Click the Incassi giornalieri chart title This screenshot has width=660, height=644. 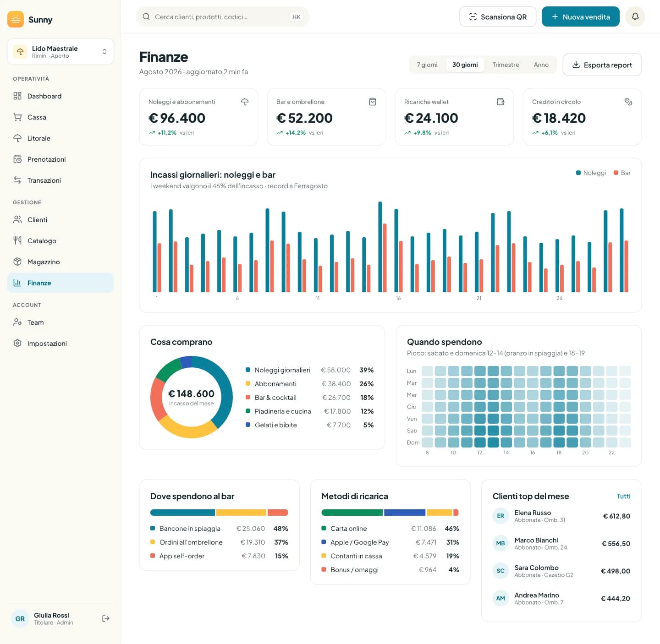213,175
